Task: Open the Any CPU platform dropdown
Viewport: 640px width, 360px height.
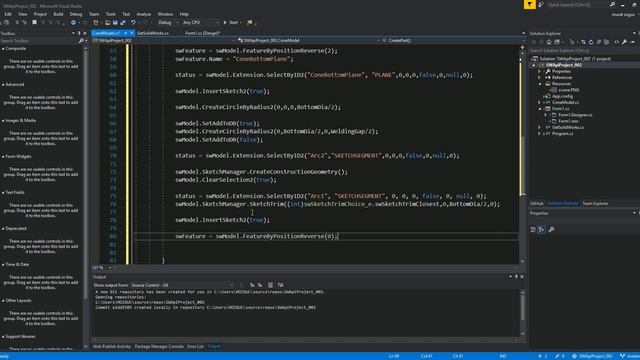Action: 200,22
